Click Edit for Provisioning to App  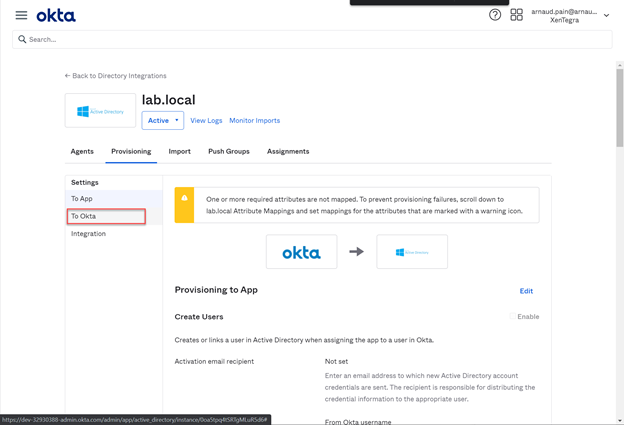526,291
